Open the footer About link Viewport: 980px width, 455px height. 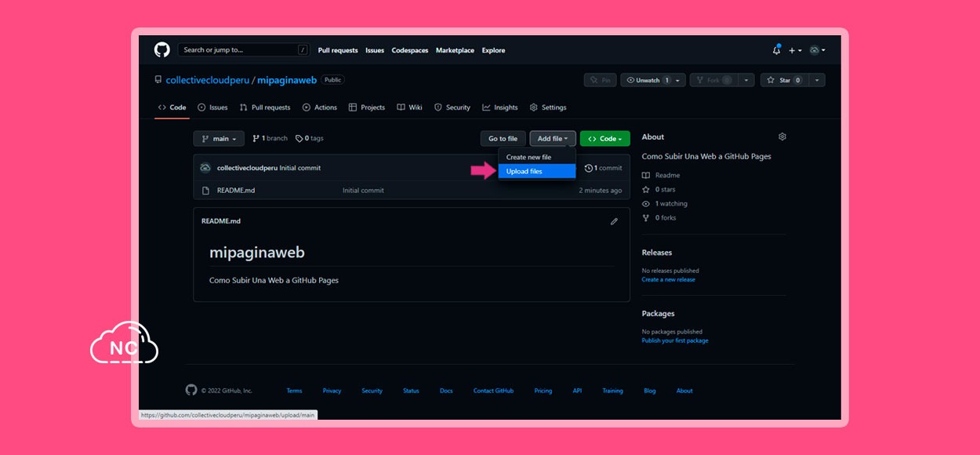tap(684, 391)
